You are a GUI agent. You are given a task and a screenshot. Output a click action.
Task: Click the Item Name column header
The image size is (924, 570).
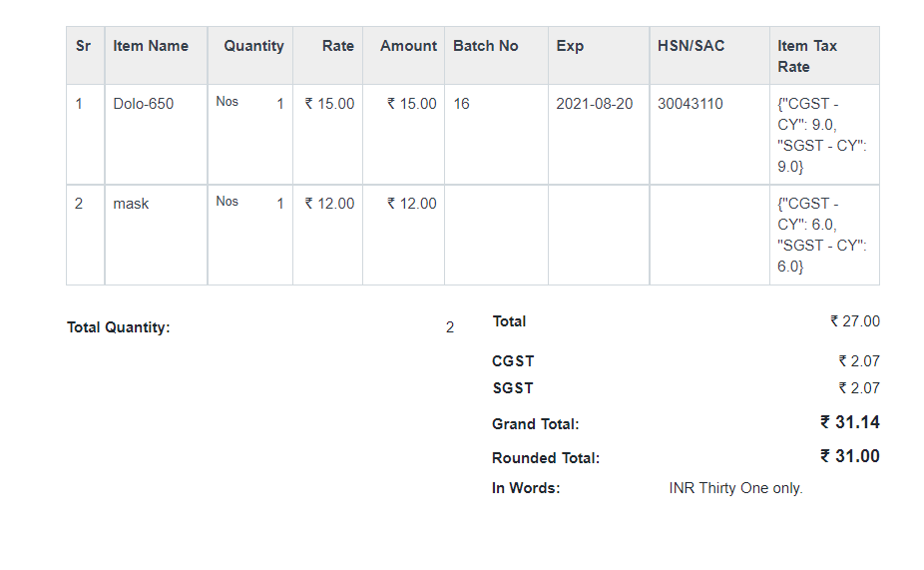click(x=151, y=46)
